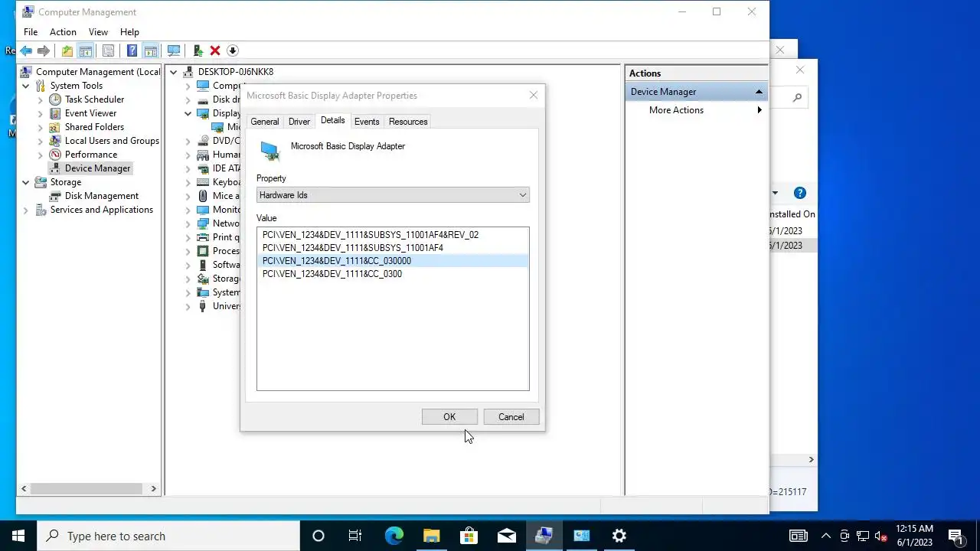Expand the Task Scheduler node
980x551 pixels.
41,99
